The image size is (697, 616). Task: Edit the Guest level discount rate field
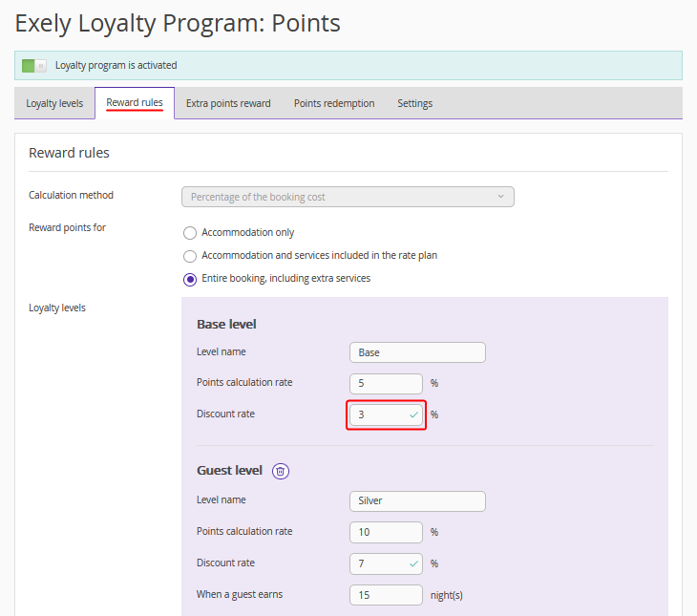click(x=378, y=563)
